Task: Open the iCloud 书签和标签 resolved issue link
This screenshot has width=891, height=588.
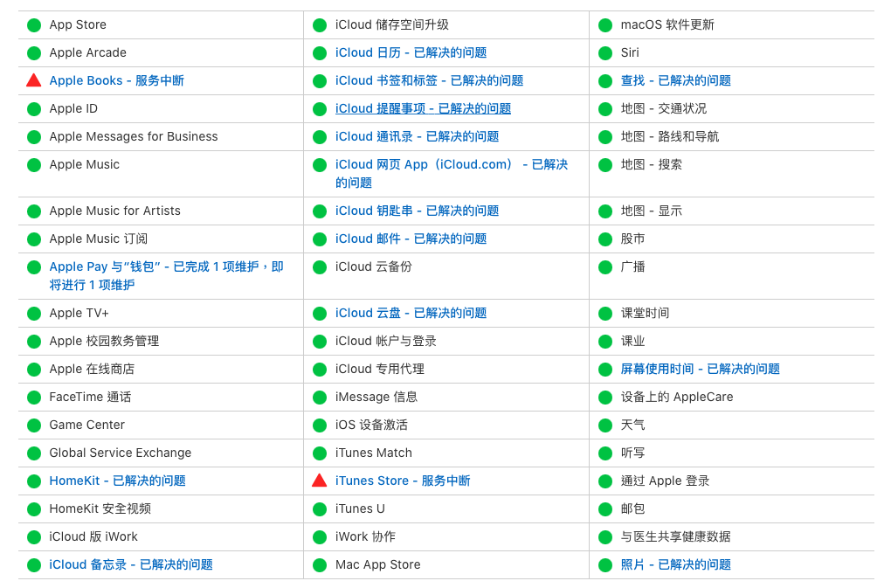Action: click(x=429, y=80)
